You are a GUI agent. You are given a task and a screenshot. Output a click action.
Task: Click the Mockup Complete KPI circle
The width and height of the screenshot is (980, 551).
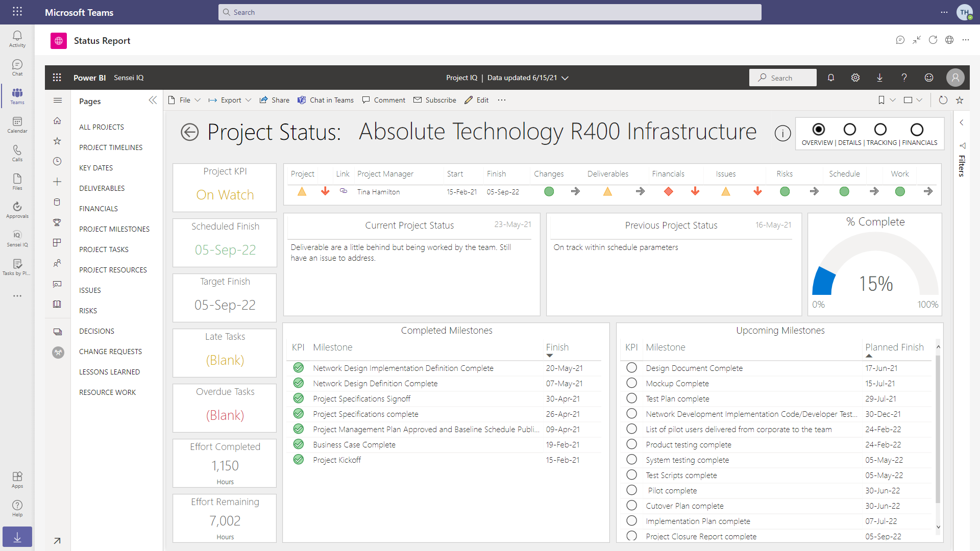click(x=631, y=383)
